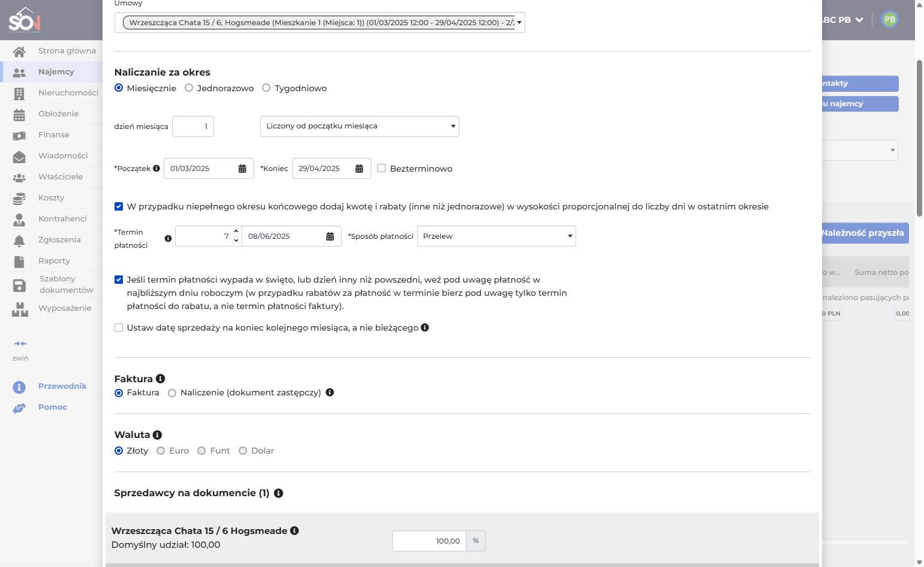Viewport: 924px width, 567px height.
Task: Click info icon next to Waluta heading
Action: pyautogui.click(x=157, y=435)
